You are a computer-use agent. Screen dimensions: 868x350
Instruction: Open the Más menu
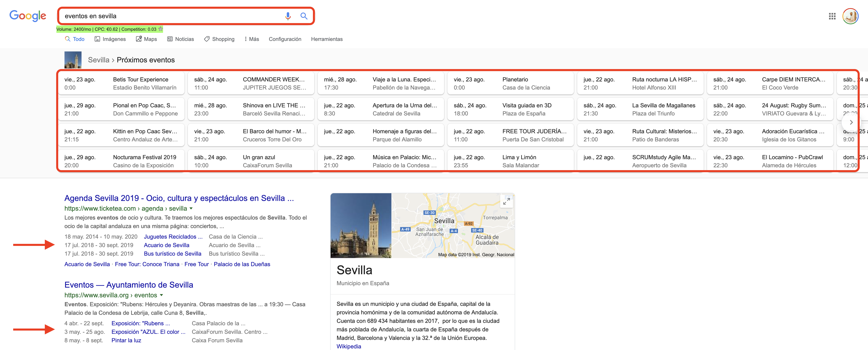pyautogui.click(x=252, y=39)
